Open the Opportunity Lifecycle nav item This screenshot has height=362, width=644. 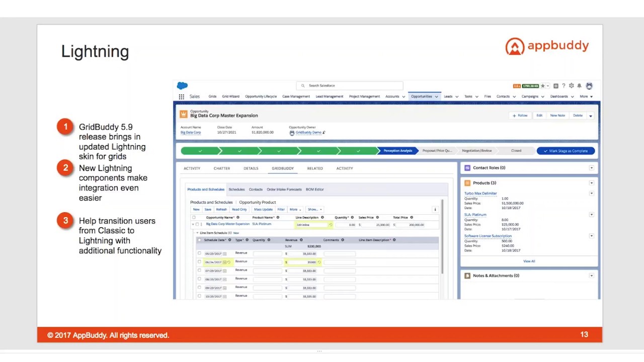[261, 97]
